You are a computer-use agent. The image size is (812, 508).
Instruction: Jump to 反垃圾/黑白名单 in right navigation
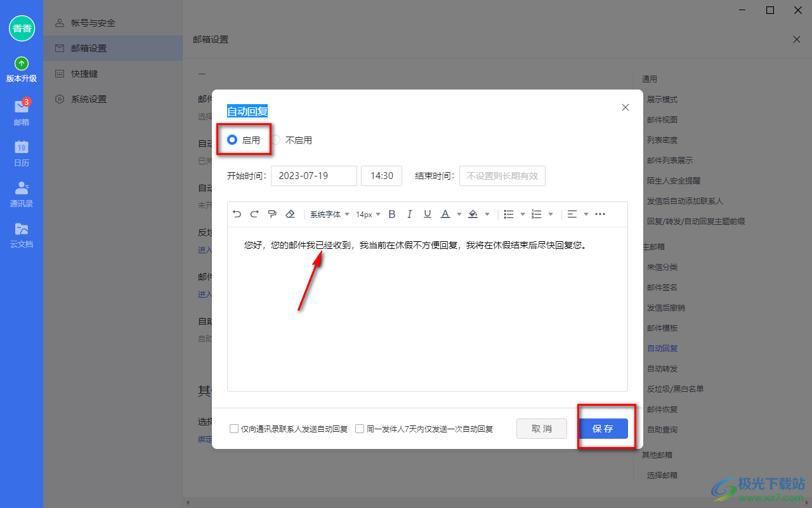click(x=675, y=389)
